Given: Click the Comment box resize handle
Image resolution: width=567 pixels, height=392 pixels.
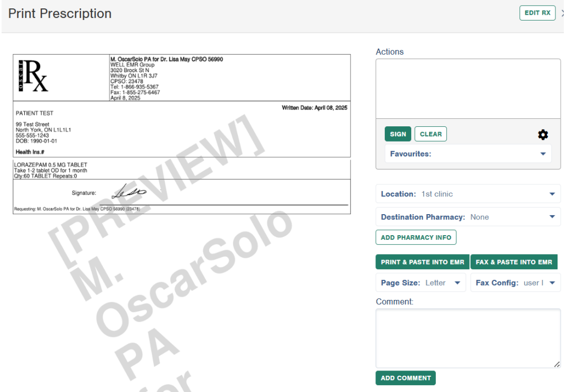Looking at the screenshot, I should click(x=557, y=364).
